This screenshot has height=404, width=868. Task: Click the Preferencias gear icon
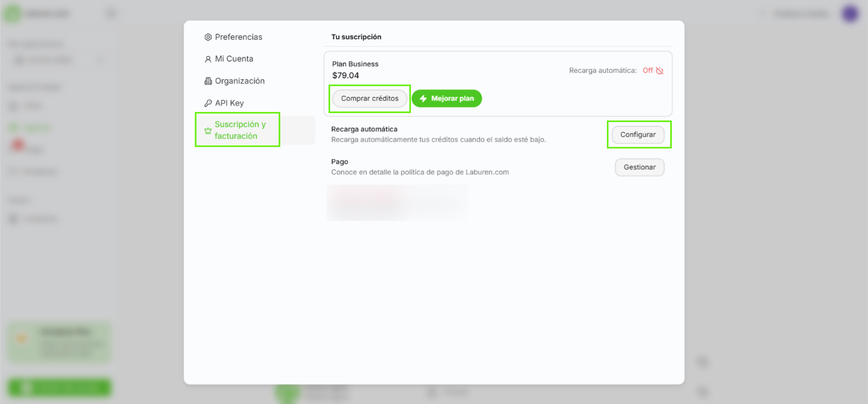coord(208,37)
